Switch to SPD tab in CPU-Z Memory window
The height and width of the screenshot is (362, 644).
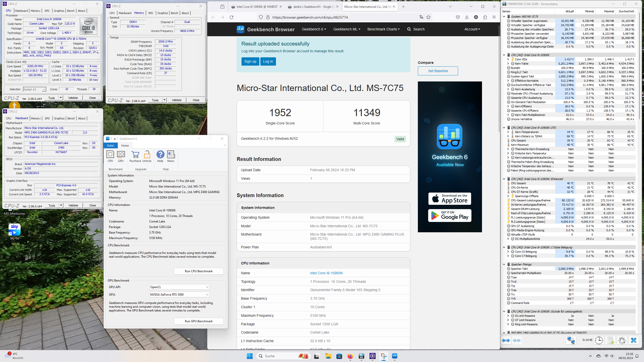[150, 13]
